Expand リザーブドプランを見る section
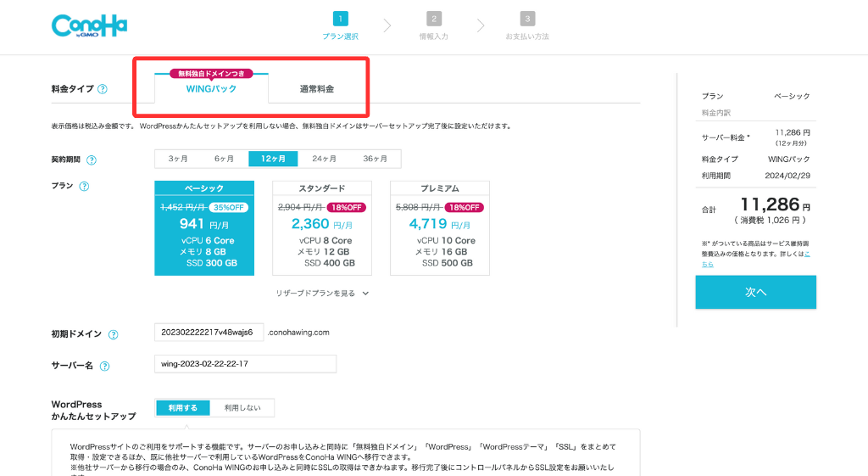The image size is (868, 476). (x=322, y=293)
